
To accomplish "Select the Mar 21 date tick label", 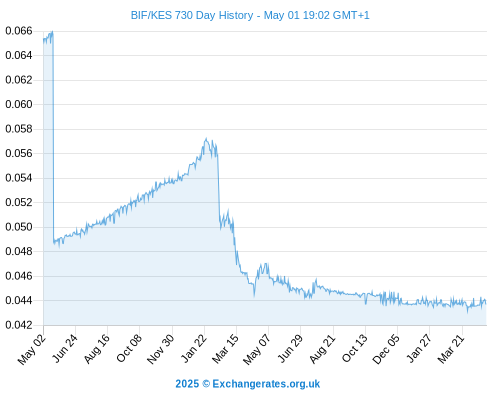I will click(451, 349).
